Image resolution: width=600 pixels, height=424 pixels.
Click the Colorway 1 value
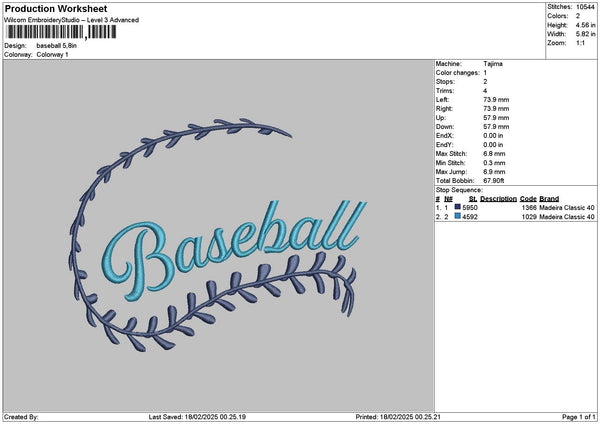coord(52,54)
